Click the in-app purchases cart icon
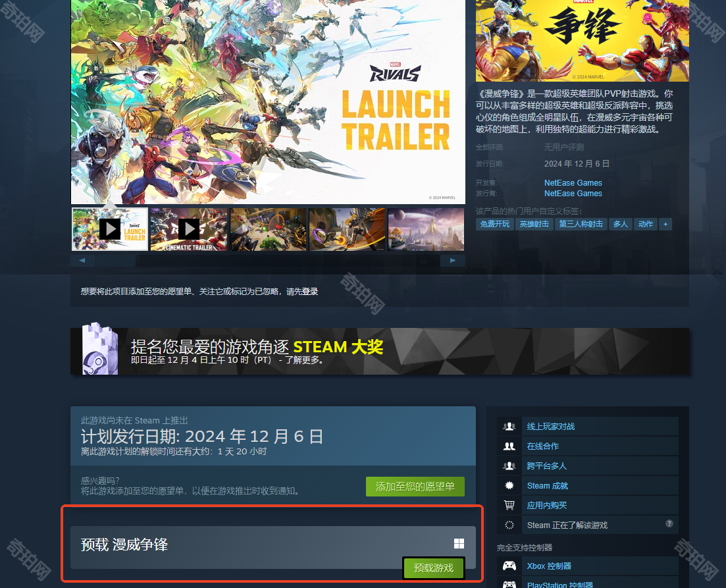The width and height of the screenshot is (726, 588). 509,506
